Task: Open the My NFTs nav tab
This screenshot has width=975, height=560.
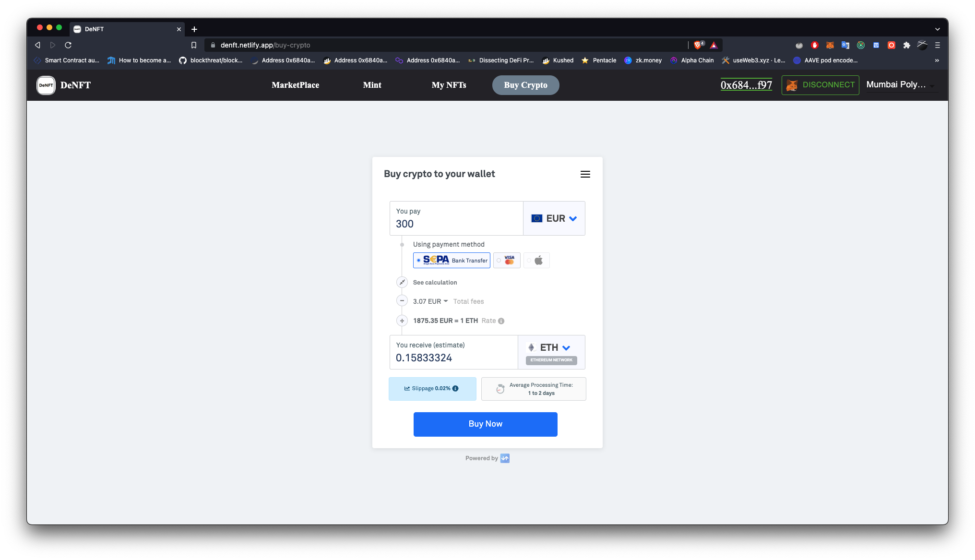Action: click(x=449, y=85)
